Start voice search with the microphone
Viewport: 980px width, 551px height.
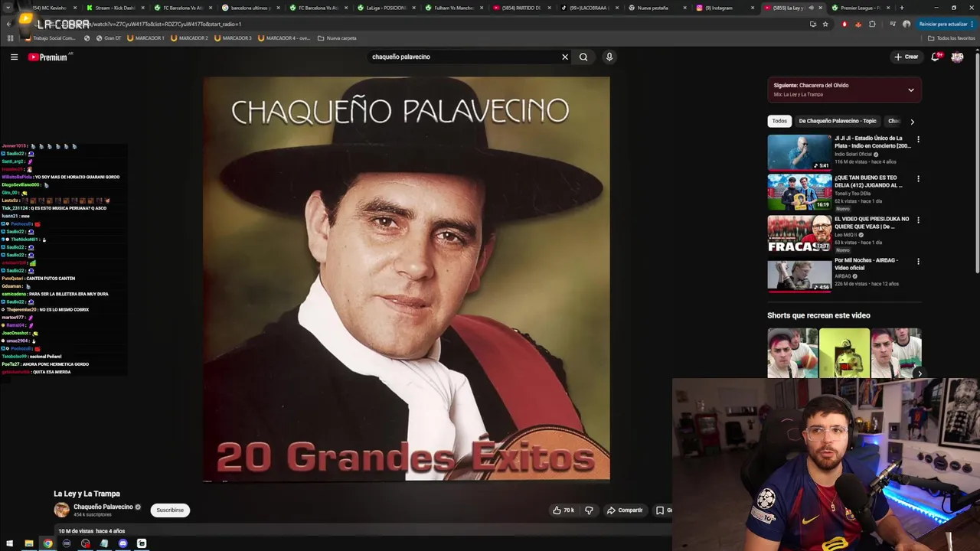(609, 57)
